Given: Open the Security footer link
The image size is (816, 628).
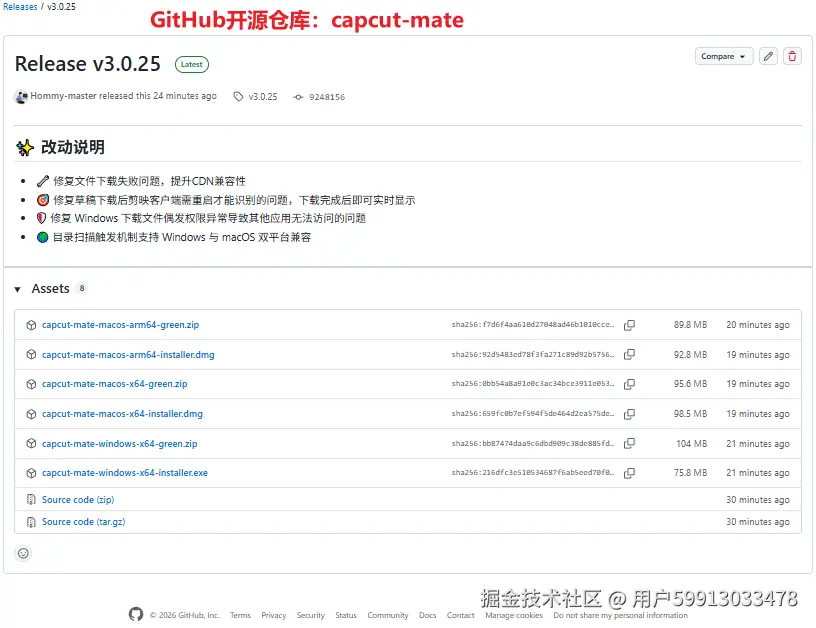Looking at the screenshot, I should [310, 616].
